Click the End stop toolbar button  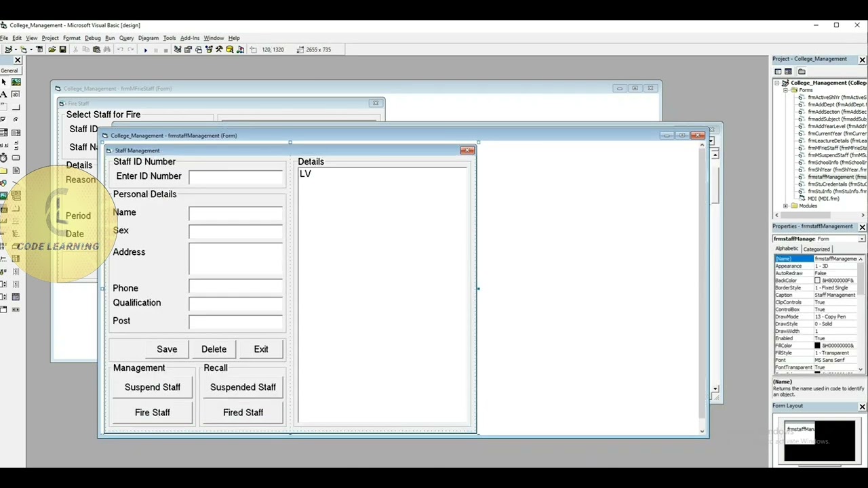pos(166,49)
